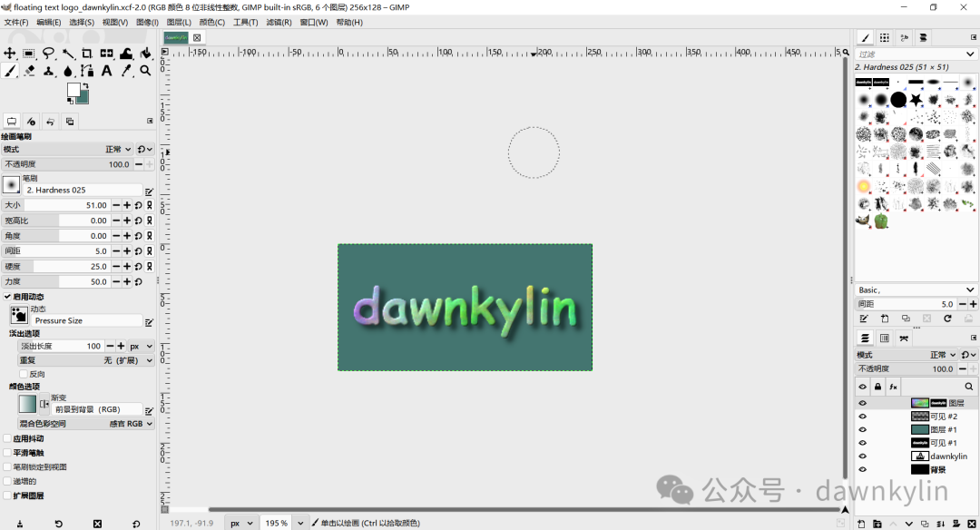Select the Eraser tool
Image resolution: width=980 pixels, height=530 pixels.
click(x=29, y=70)
